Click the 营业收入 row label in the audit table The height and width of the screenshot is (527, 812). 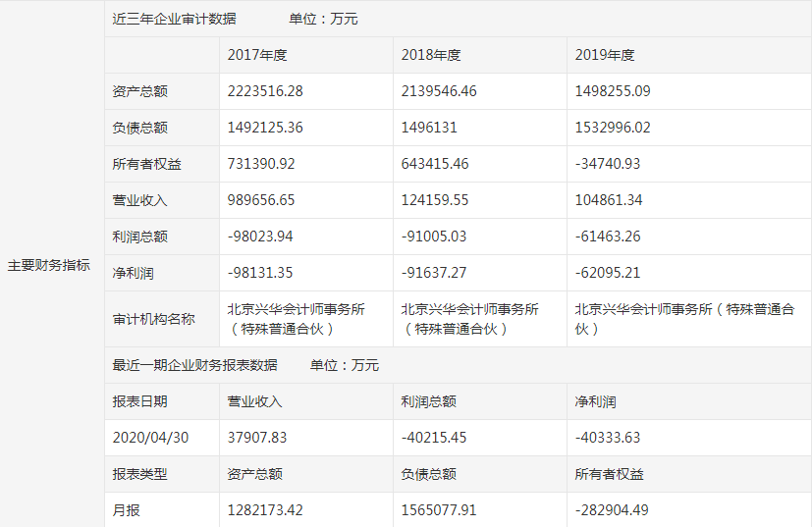point(139,200)
